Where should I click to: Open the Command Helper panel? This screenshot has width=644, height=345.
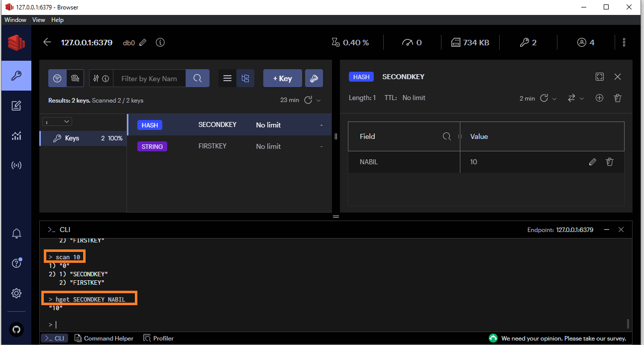(x=104, y=338)
